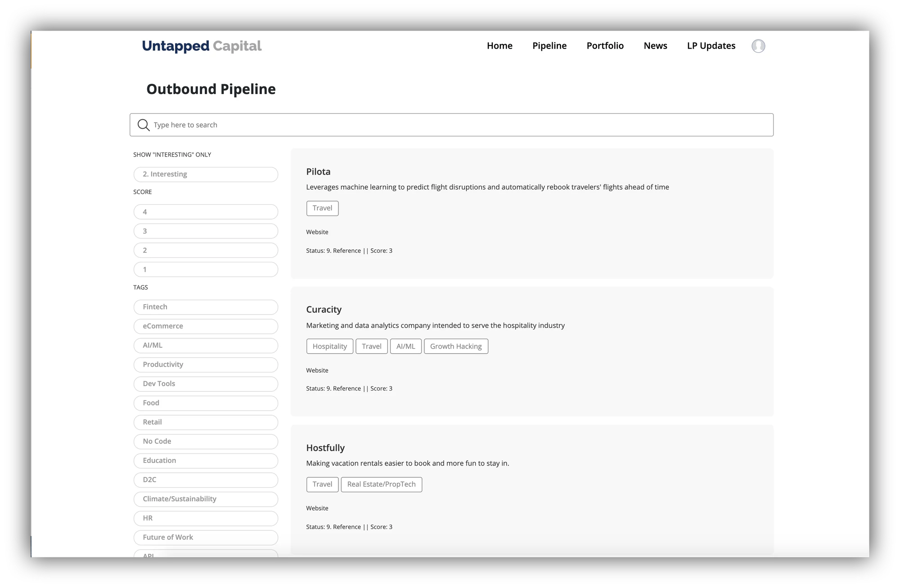The height and width of the screenshot is (588, 900).
Task: Filter by score 4
Action: tap(206, 212)
